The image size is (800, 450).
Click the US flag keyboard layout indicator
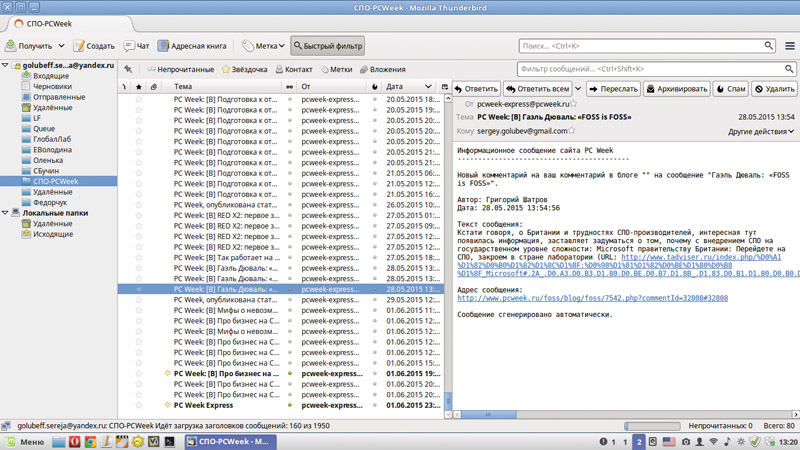pyautogui.click(x=669, y=442)
